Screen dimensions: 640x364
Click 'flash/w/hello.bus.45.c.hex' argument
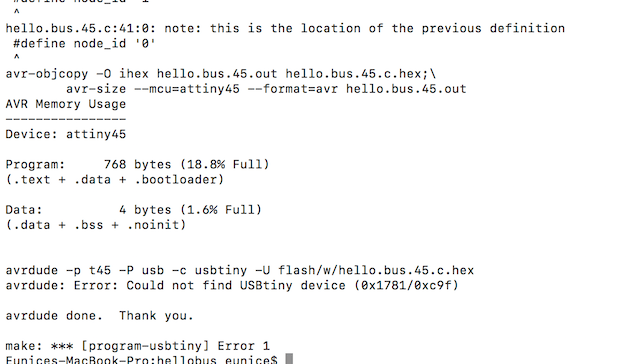[x=376, y=271]
